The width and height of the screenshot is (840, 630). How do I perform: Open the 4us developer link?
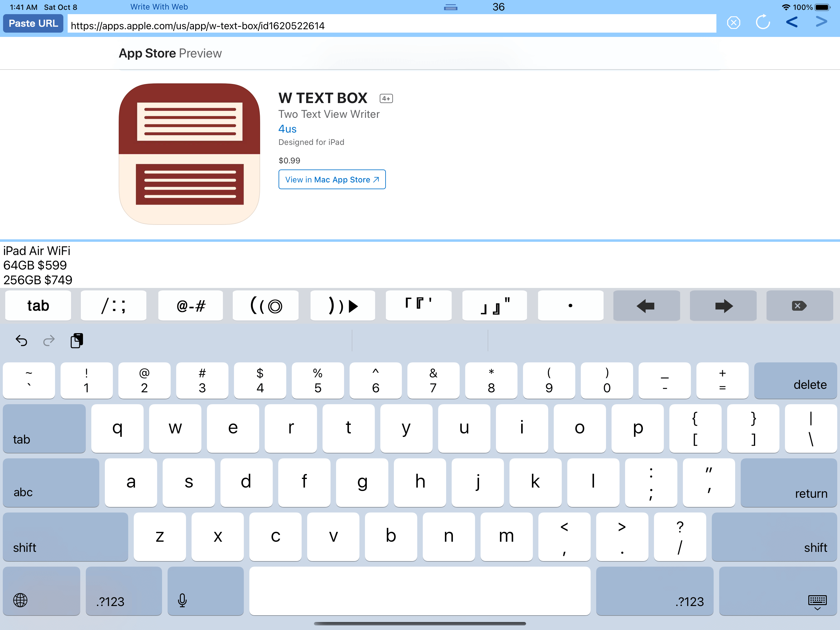click(x=287, y=129)
